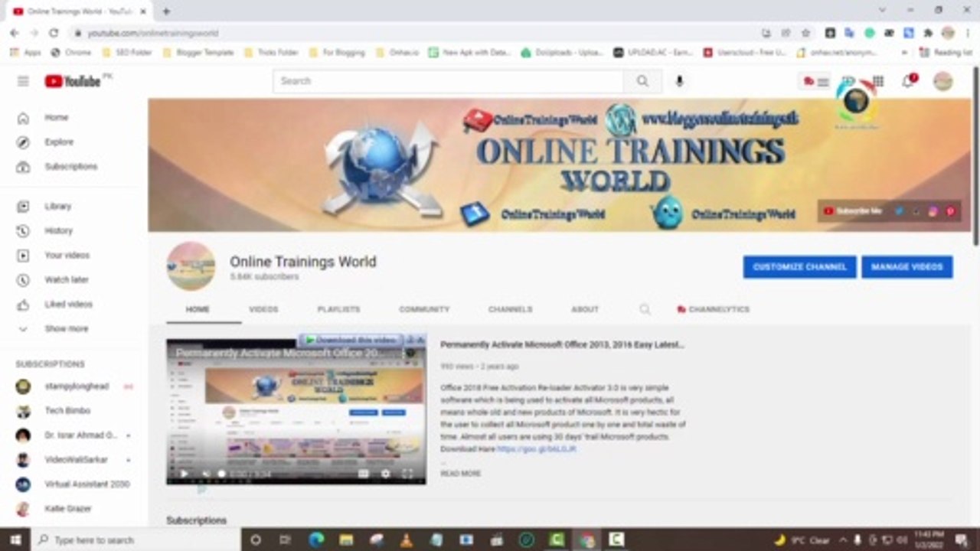The height and width of the screenshot is (551, 980).
Task: Open the Channelytics tab
Action: (x=714, y=309)
